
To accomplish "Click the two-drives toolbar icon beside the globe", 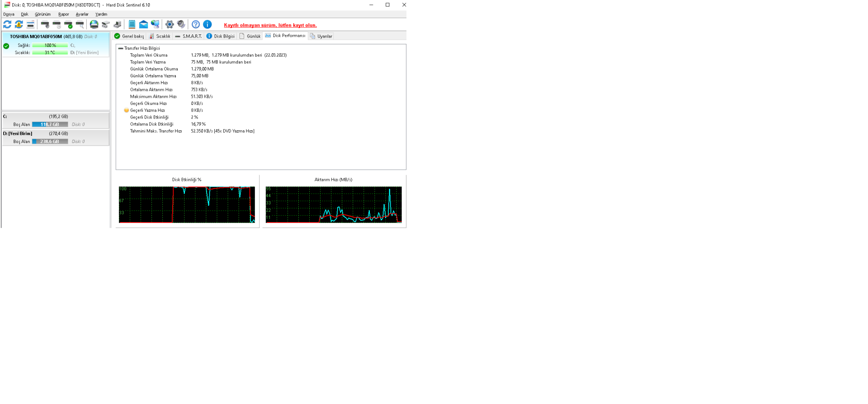I will click(106, 24).
